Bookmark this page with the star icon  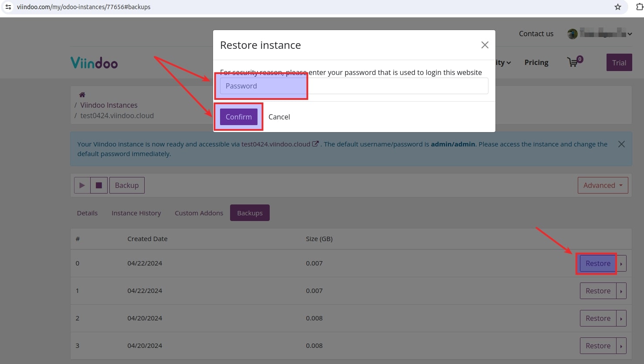(x=618, y=7)
